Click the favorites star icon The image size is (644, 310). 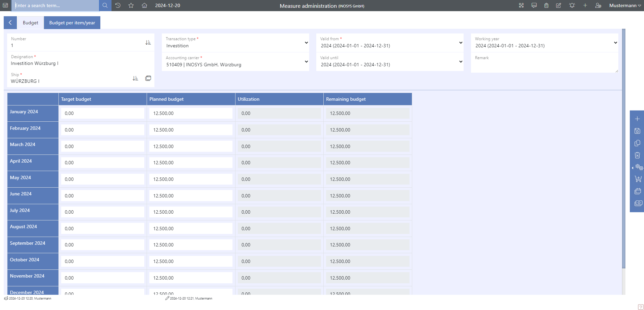[x=131, y=5]
